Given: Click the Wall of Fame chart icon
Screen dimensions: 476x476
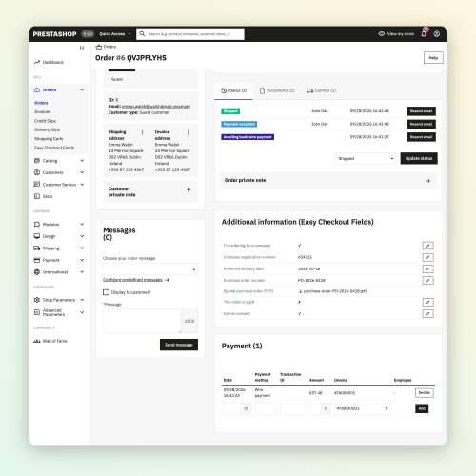Looking at the screenshot, I should click(x=37, y=341).
